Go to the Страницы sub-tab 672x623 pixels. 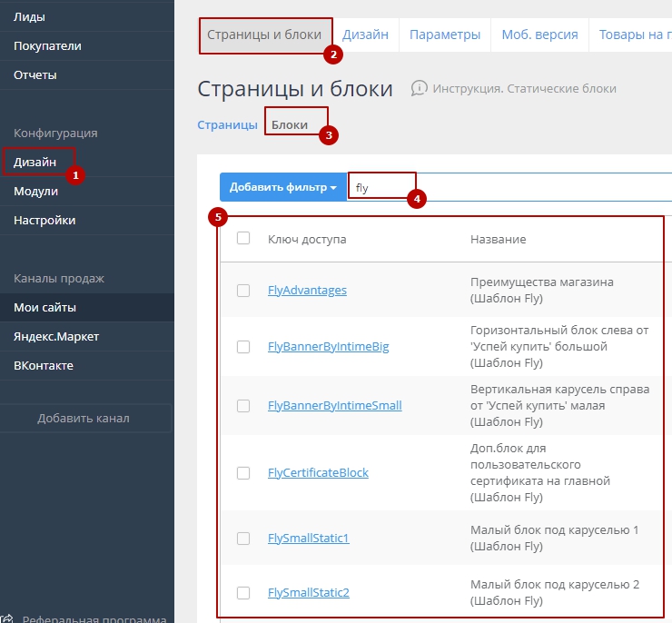point(227,124)
